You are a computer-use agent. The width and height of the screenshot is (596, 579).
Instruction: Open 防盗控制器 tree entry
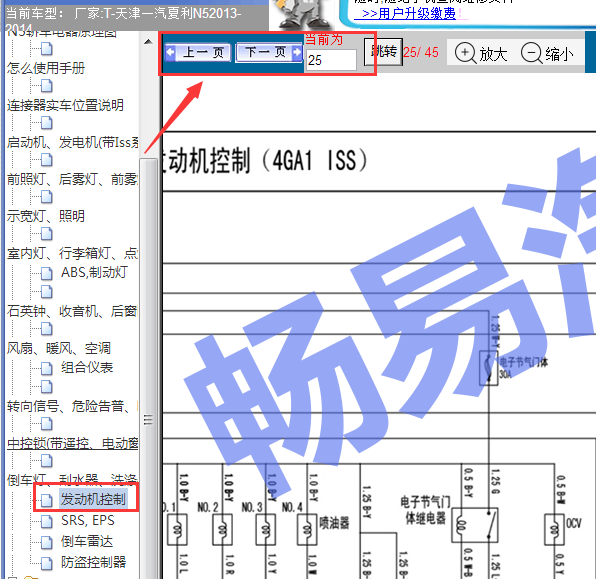click(x=94, y=562)
